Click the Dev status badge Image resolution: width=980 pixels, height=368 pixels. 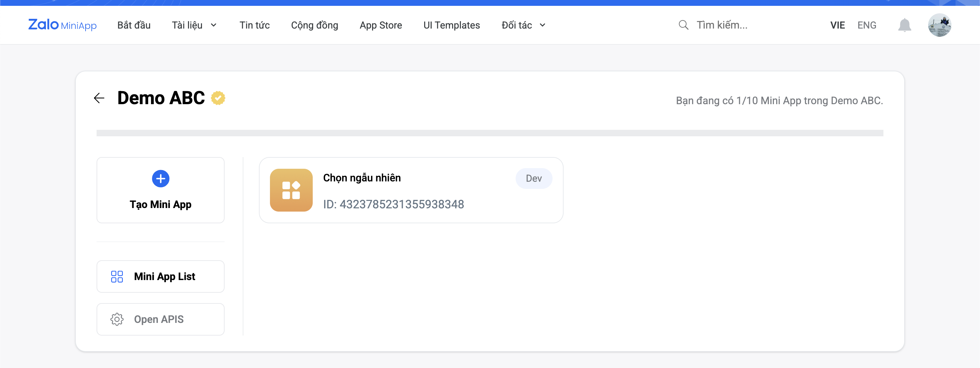tap(533, 178)
